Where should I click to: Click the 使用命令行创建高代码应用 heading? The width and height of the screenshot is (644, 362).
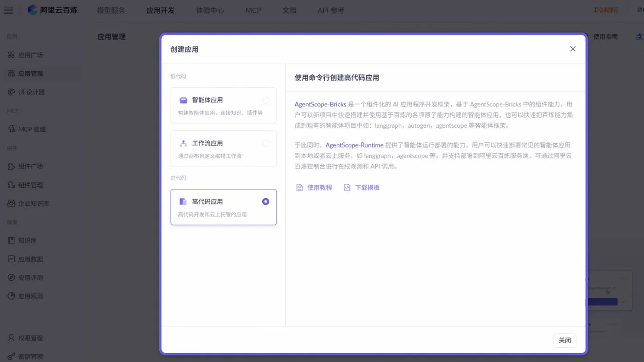pyautogui.click(x=337, y=78)
